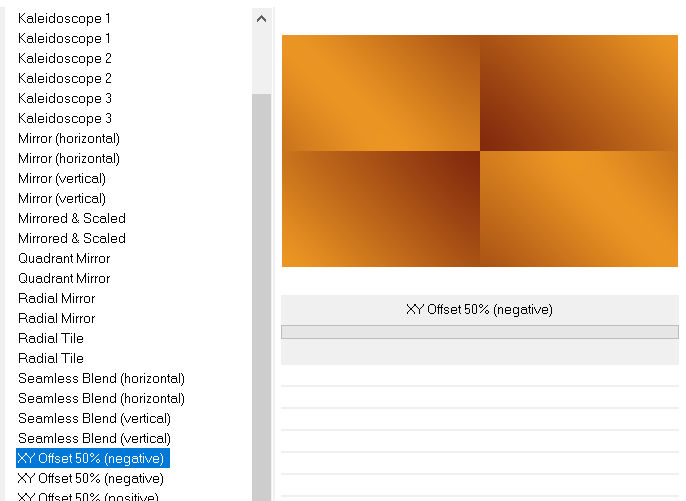The height and width of the screenshot is (501, 686).
Task: Choose the first Mirrored & Scaled filter
Action: click(71, 218)
